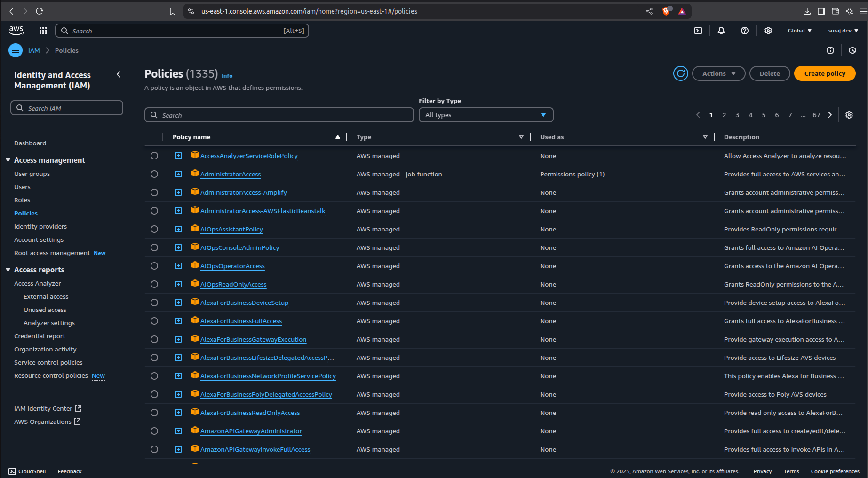The height and width of the screenshot is (478, 868).
Task: Select the AccessAnalyzerServiceRolePolicy radio button
Action: (x=154, y=156)
